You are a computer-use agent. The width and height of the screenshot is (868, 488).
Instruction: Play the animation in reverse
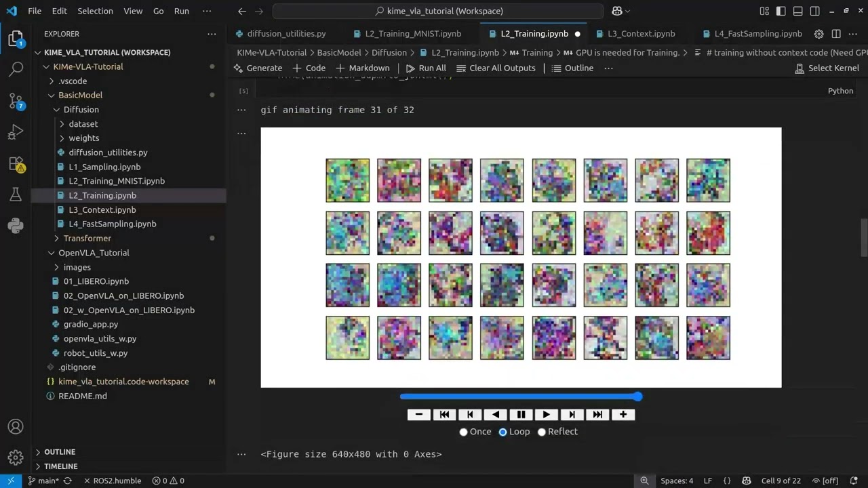point(496,415)
